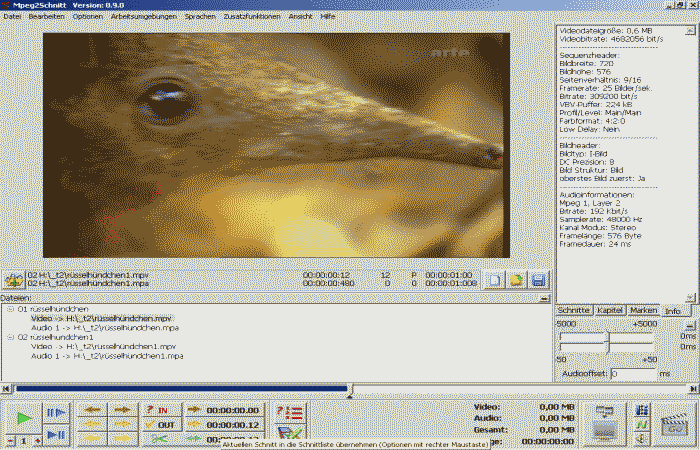
Task: Switch to the Kapitel tab
Action: pyautogui.click(x=610, y=310)
